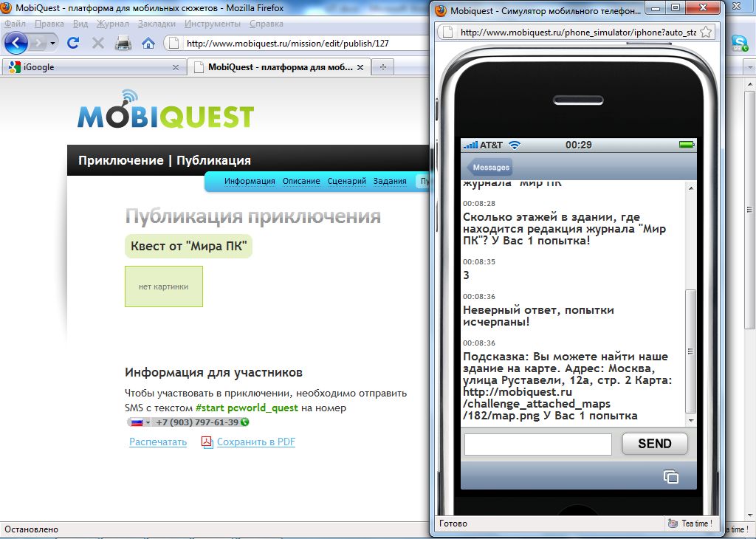Click the SMS text input field

click(537, 444)
